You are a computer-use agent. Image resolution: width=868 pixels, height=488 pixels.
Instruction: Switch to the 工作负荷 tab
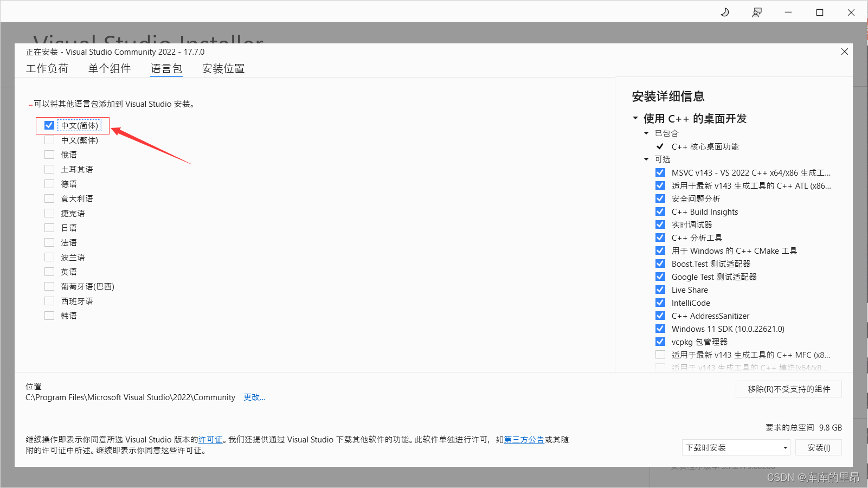(x=47, y=69)
